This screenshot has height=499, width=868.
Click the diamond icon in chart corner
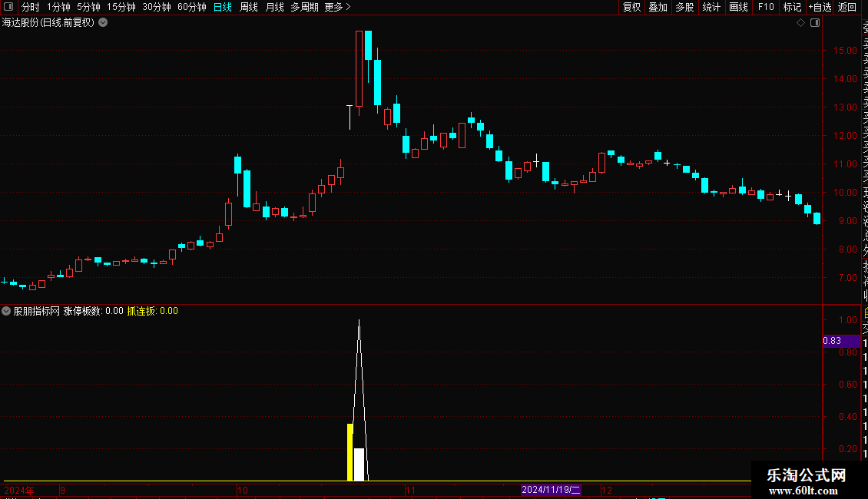(800, 23)
